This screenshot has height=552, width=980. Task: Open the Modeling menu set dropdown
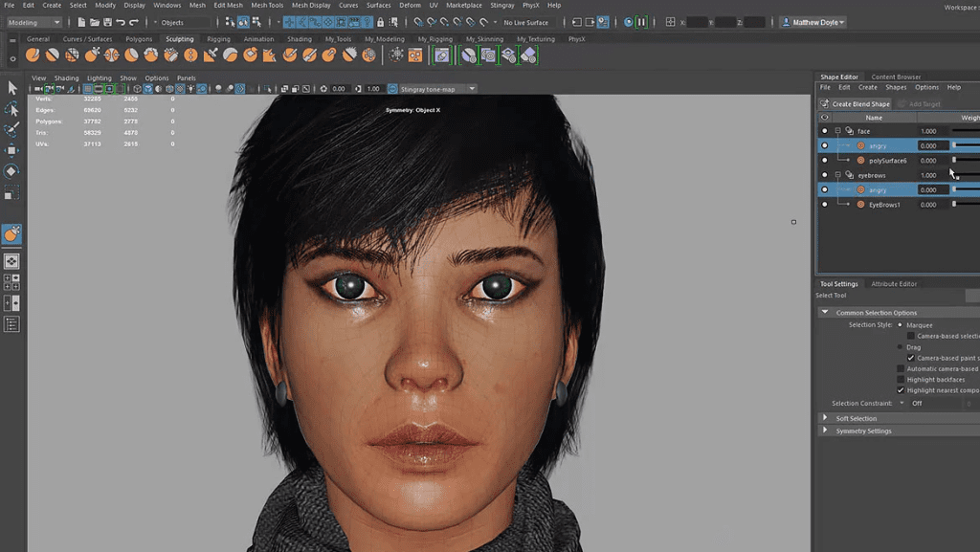point(33,22)
